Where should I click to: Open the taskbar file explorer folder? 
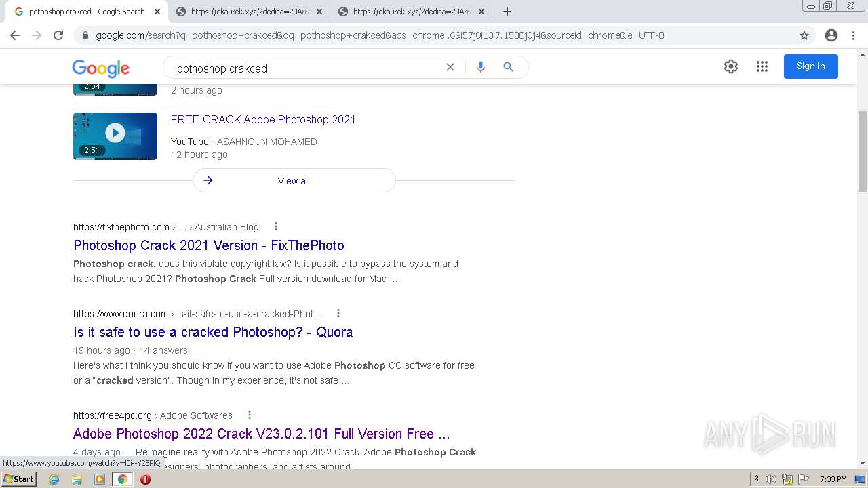[77, 479]
